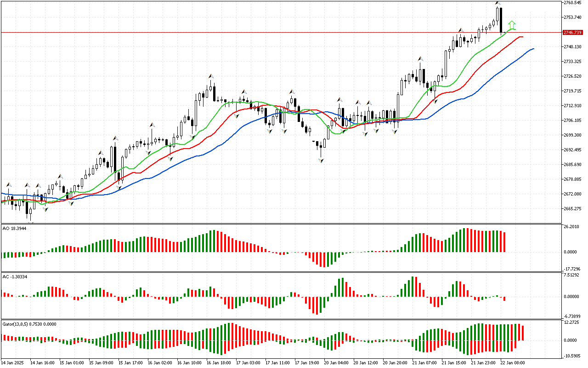Click the Gator(13,8,5) indicator label

point(29,324)
